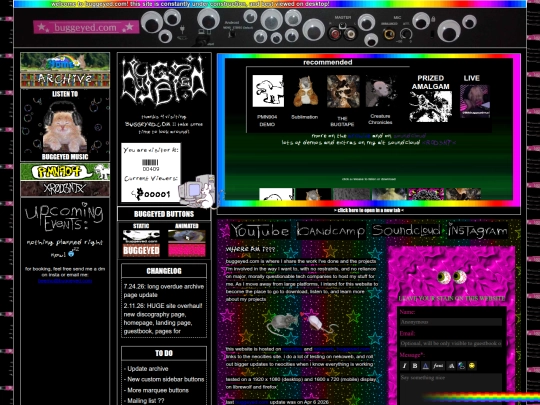This screenshot has height=405, width=540.
Task: Go to the bandcamp handwritten link
Action: [331, 230]
